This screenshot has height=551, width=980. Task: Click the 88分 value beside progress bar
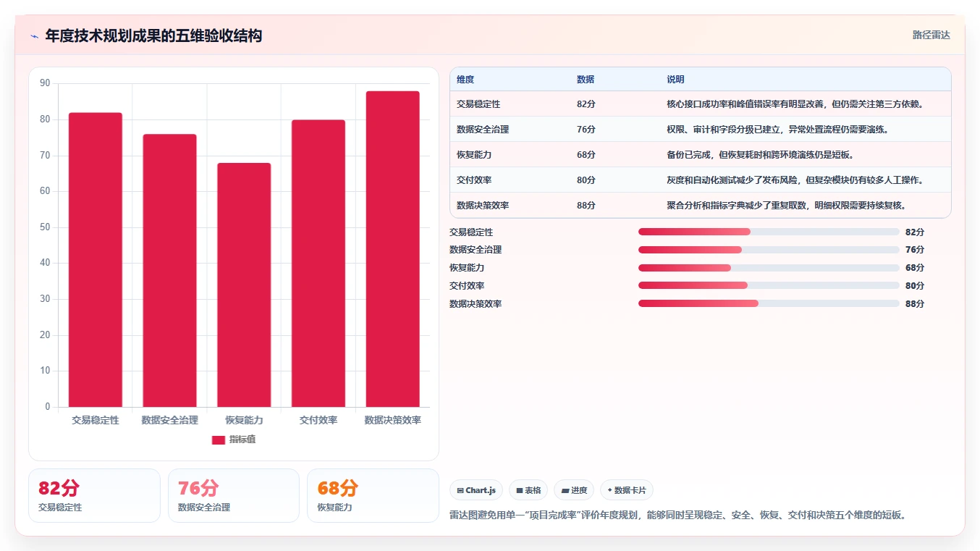click(x=915, y=304)
